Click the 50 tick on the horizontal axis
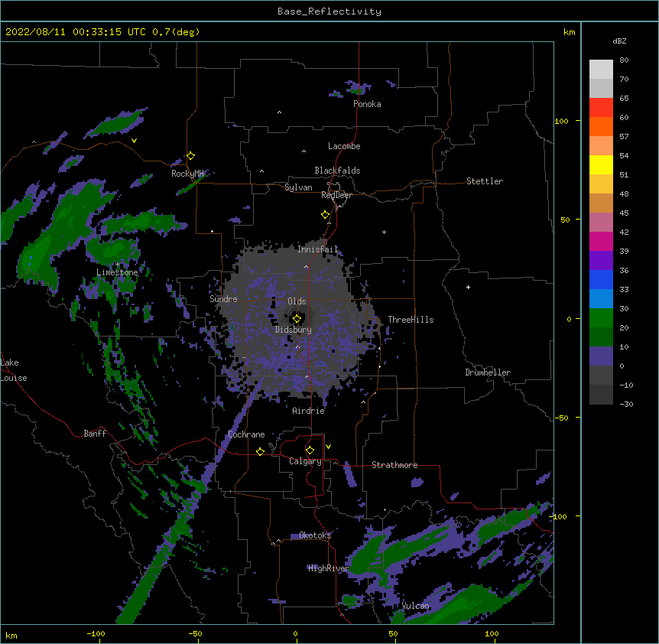 [393, 633]
